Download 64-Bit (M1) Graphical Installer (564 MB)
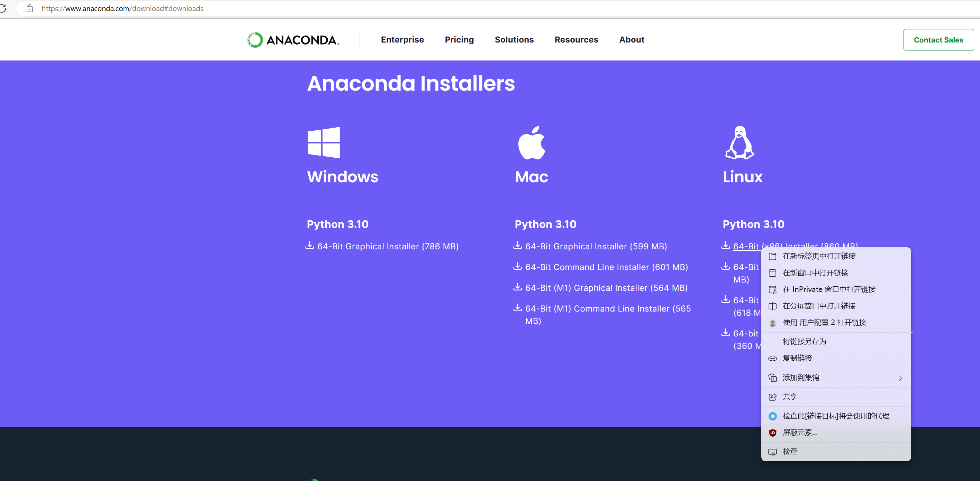The image size is (980, 481). pyautogui.click(x=606, y=288)
